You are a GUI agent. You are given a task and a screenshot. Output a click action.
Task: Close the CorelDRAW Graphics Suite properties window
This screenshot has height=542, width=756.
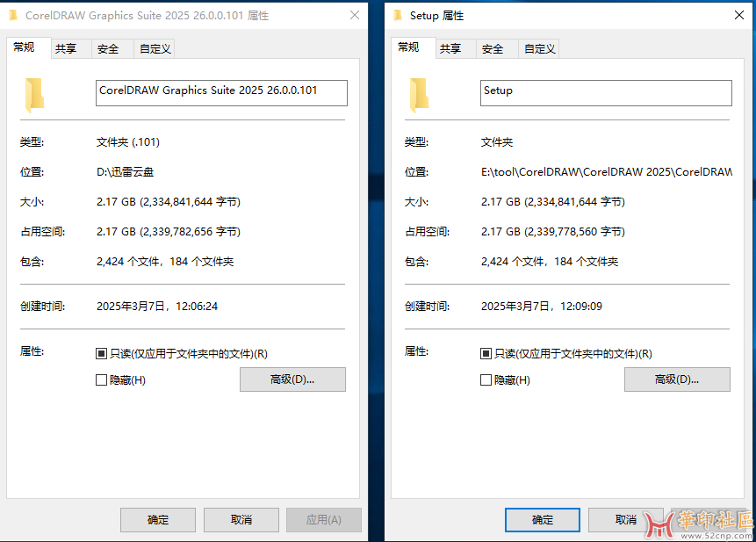[355, 16]
